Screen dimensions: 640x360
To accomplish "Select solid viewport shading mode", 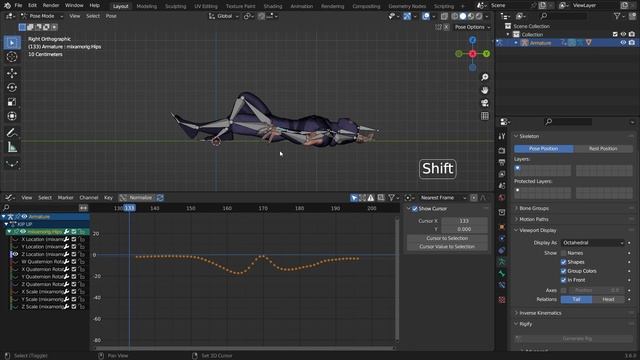I will 463,16.
